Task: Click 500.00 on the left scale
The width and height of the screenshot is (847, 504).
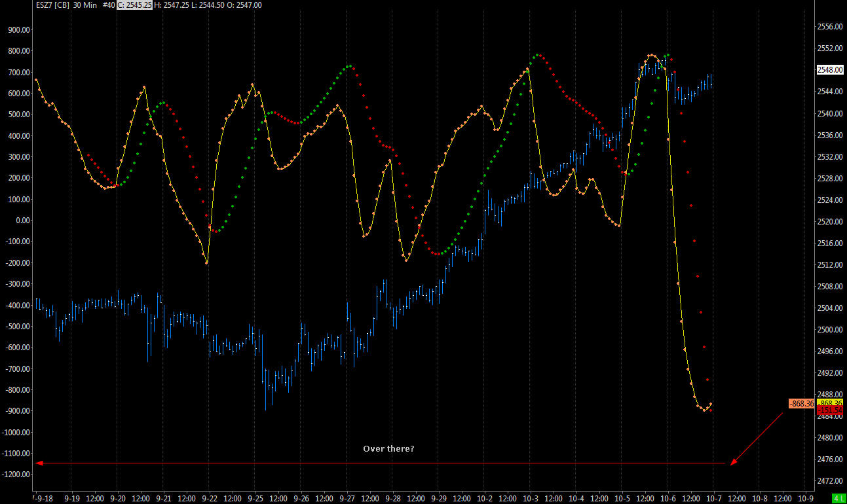Action: pyautogui.click(x=19, y=114)
